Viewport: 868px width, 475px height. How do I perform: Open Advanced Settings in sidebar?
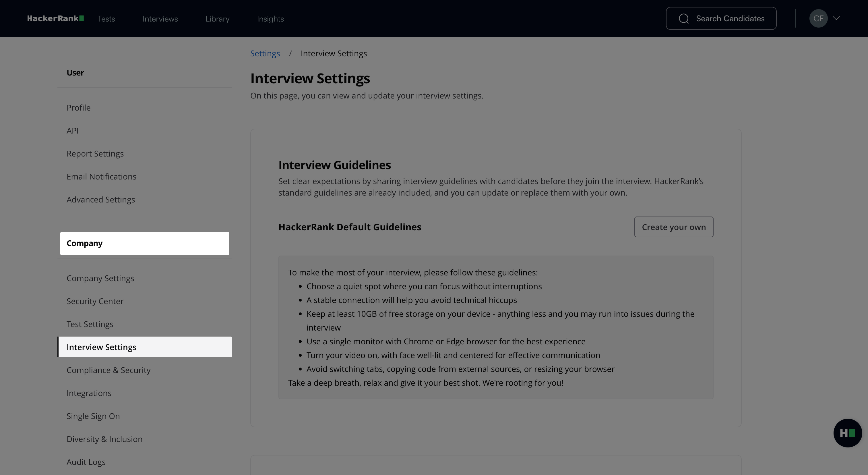[101, 200]
